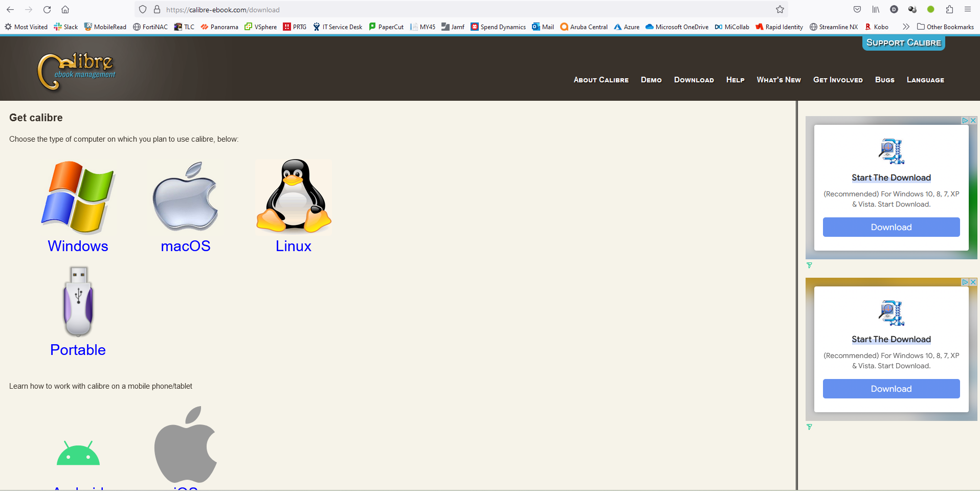Click Download button in the bottom ad
Image resolution: width=980 pixels, height=491 pixels.
(x=892, y=389)
